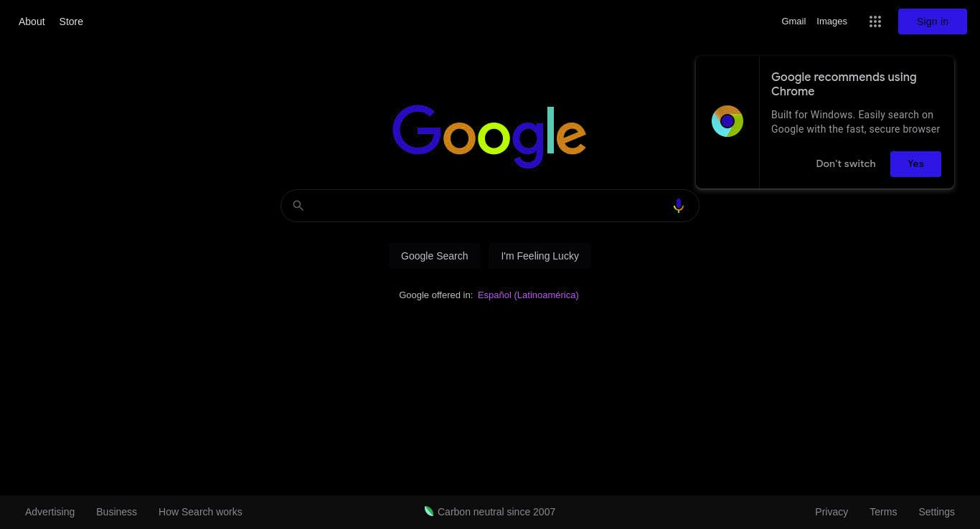Screen dimensions: 980x529
Task: Open Google Images link
Action: click(x=831, y=22)
